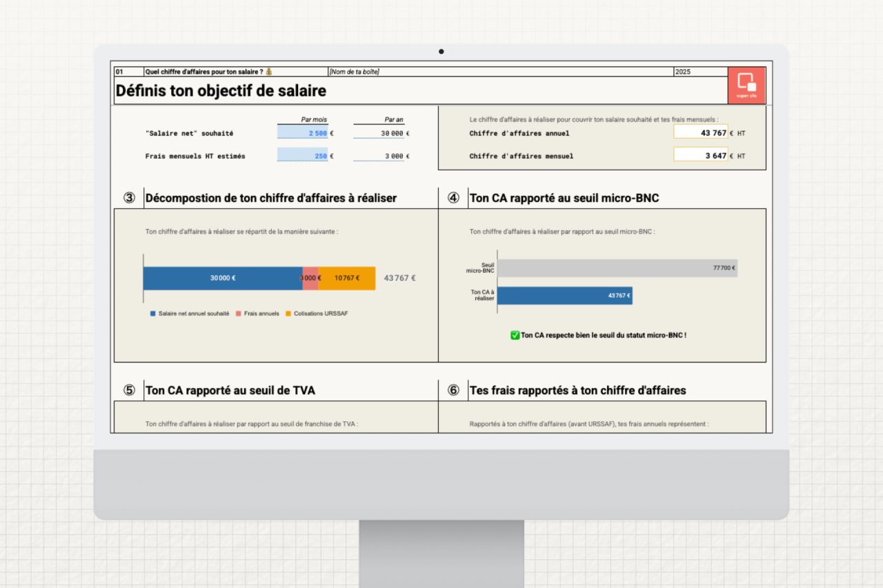This screenshot has width=883, height=588.
Task: Click the blue 30 000 € bar segment
Action: click(222, 278)
